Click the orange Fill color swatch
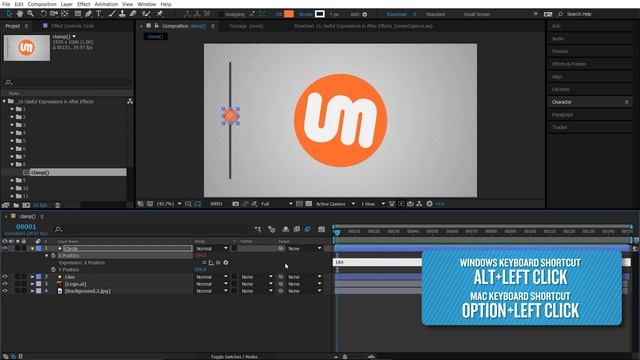This screenshot has height=360, width=640. [289, 14]
